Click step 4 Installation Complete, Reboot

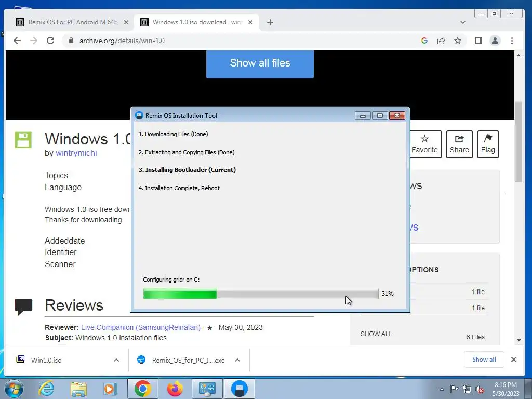coord(179,188)
